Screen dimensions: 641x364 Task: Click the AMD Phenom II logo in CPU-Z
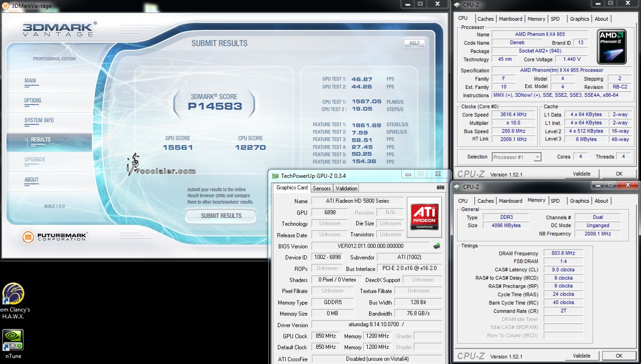pos(611,47)
